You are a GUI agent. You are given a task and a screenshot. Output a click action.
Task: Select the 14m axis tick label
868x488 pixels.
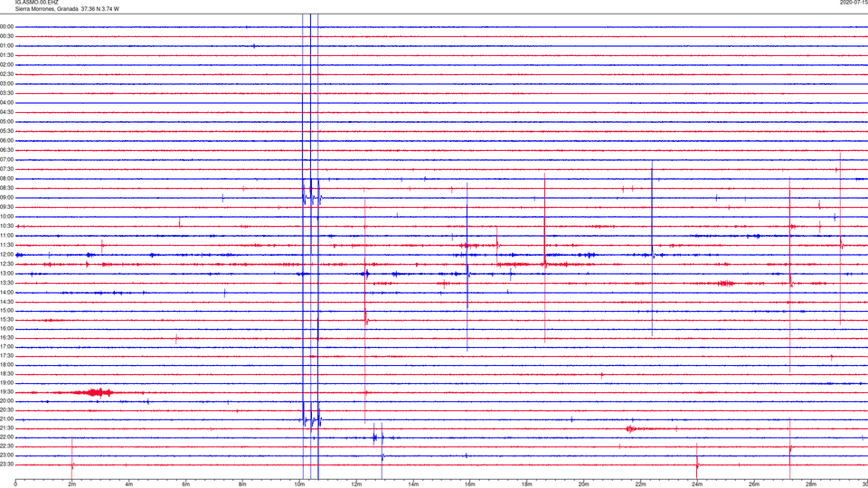(413, 484)
